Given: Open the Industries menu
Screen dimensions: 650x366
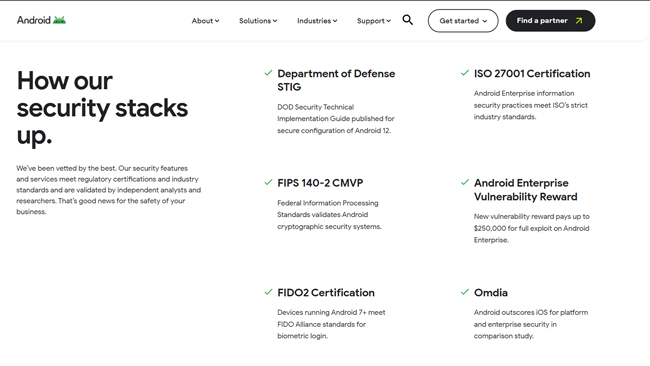Looking at the screenshot, I should tap(317, 21).
